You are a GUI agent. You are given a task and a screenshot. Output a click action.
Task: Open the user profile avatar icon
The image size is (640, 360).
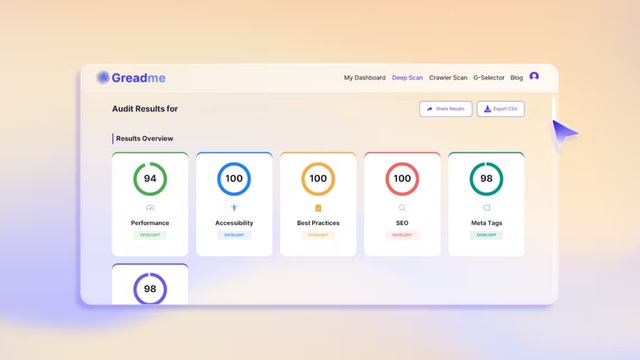point(534,76)
